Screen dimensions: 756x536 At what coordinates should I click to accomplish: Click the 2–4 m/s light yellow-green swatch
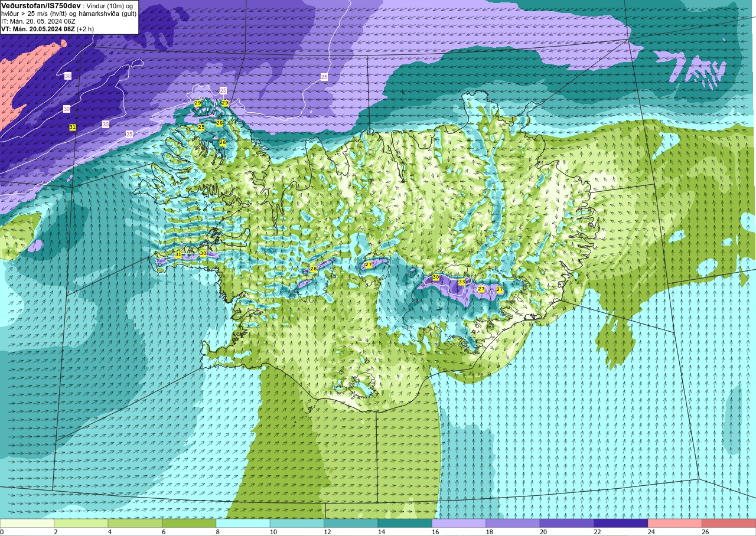pyautogui.click(x=81, y=523)
